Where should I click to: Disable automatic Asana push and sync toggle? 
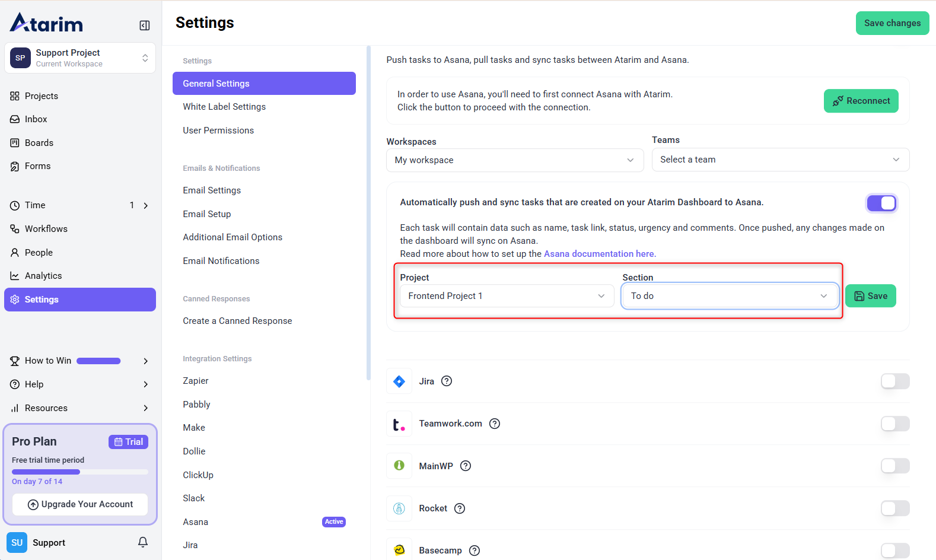coord(881,203)
